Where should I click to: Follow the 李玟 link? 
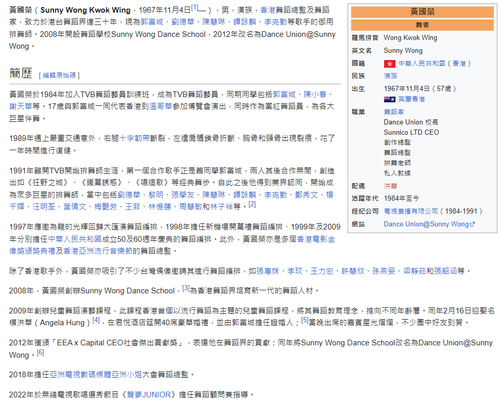coord(295,271)
